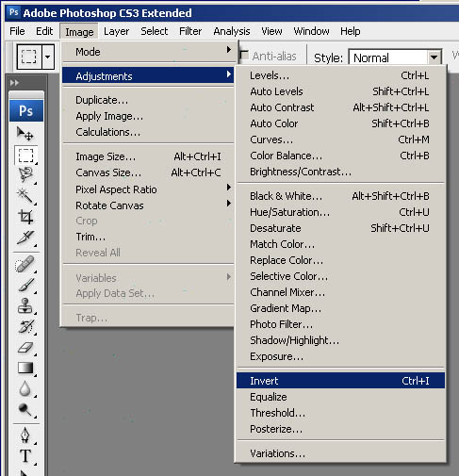Select the Dodge tool
Screen dimensions: 459x476
[25, 410]
